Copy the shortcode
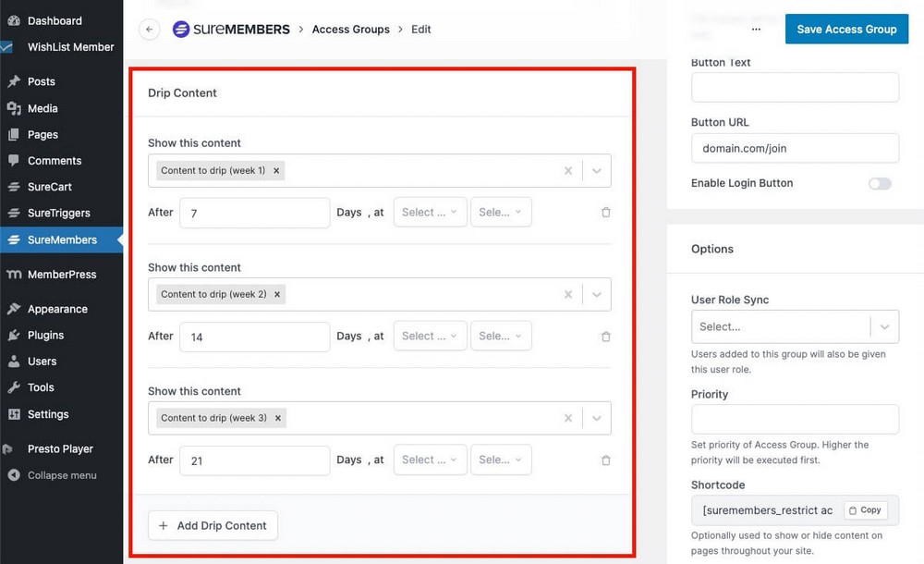924x564 pixels. pyautogui.click(x=866, y=509)
